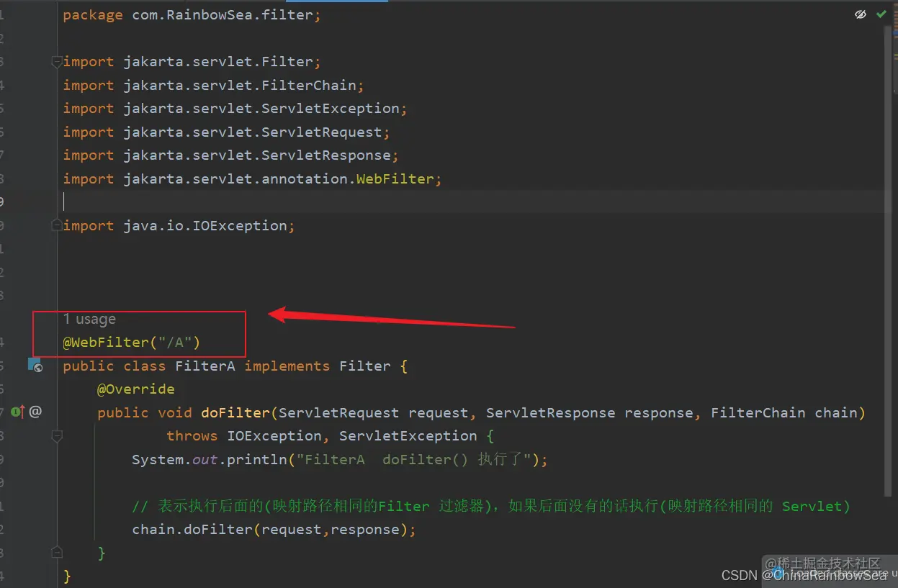Click the "implements" keyword
The image size is (898, 588).
(x=287, y=366)
